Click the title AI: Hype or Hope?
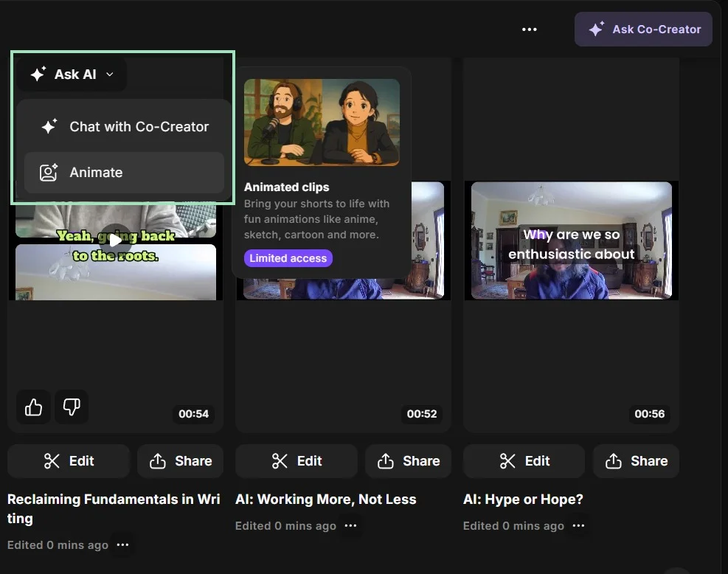The height and width of the screenshot is (574, 728). click(523, 499)
